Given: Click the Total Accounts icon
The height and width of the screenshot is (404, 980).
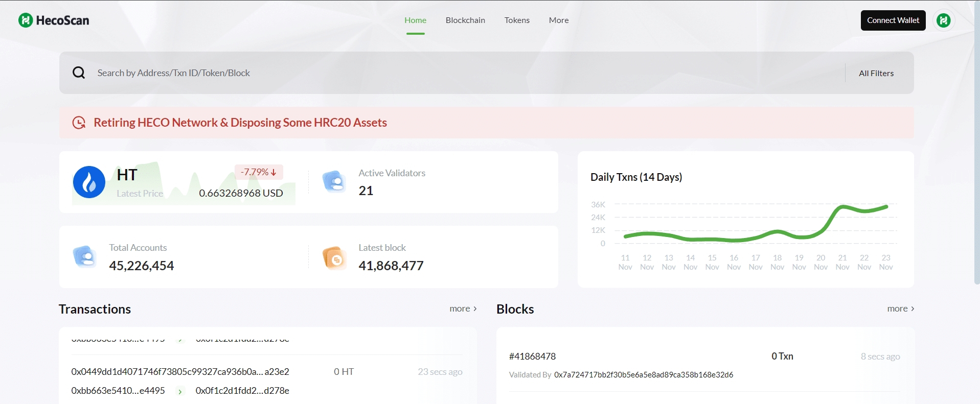Looking at the screenshot, I should [84, 256].
